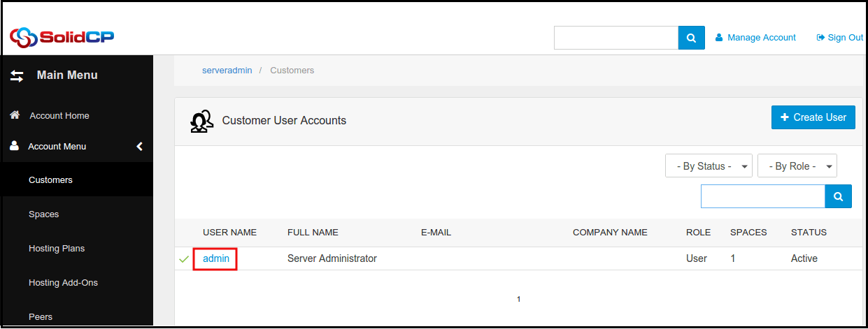868x329 pixels.
Task: Focus the customer search text field
Action: pos(762,196)
